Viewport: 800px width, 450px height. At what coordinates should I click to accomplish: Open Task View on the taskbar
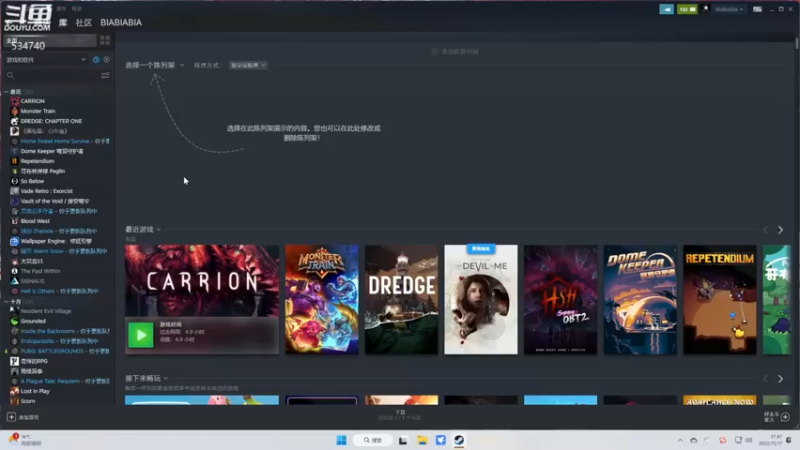[x=403, y=440]
